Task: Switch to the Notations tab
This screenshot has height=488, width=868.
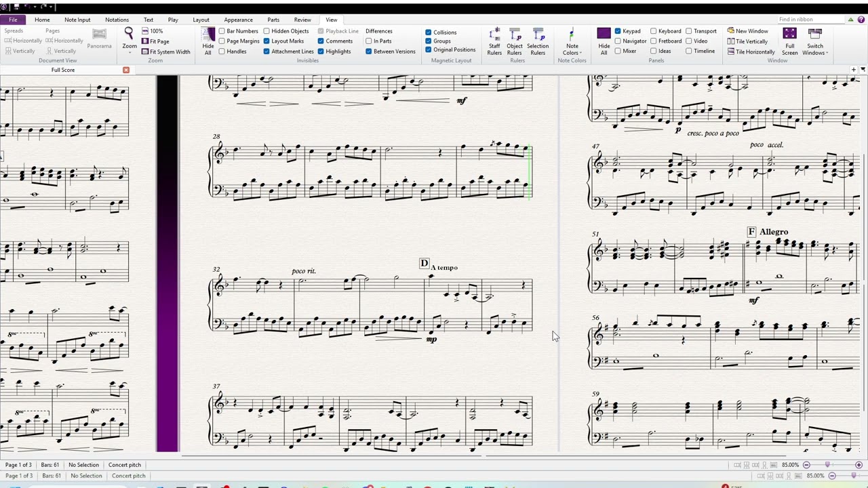Action: (x=117, y=20)
